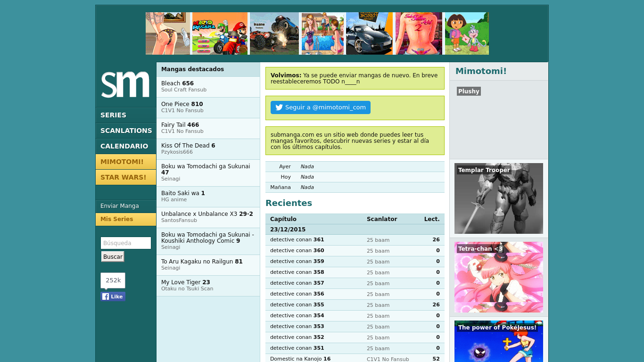Viewport: 644px width, 362px height.
Task: Open detective conan 354 chapter
Action: (297, 316)
